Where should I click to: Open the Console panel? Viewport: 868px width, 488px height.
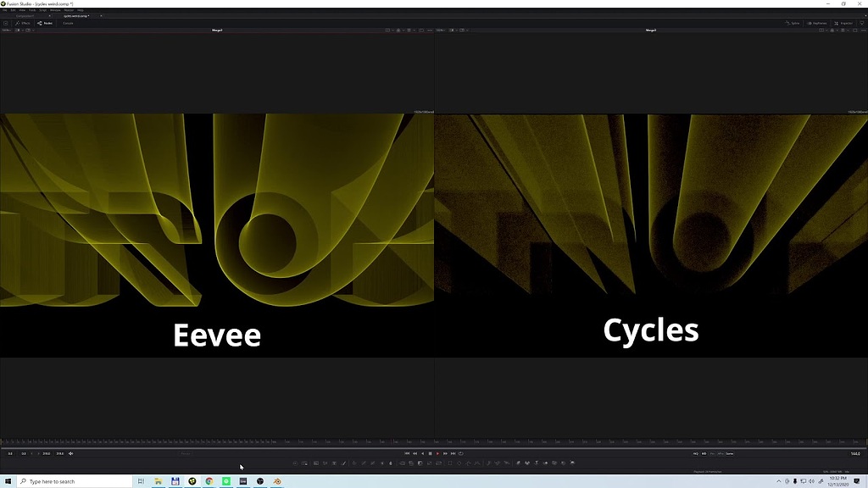68,23
